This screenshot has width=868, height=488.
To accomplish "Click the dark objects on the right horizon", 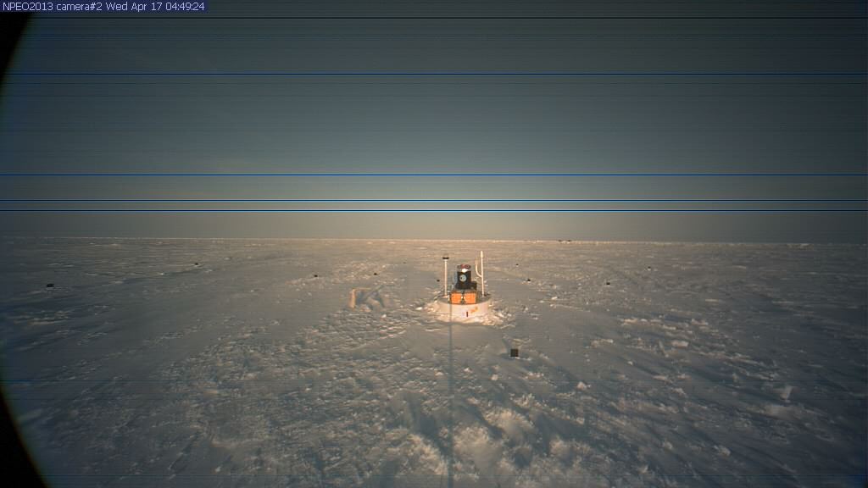I will pos(564,241).
